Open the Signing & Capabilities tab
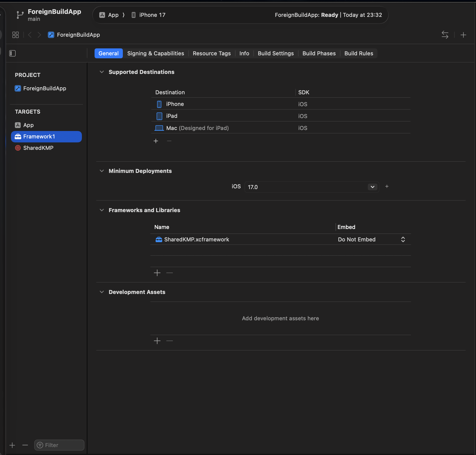Viewport: 476px width, 455px height. 156,53
